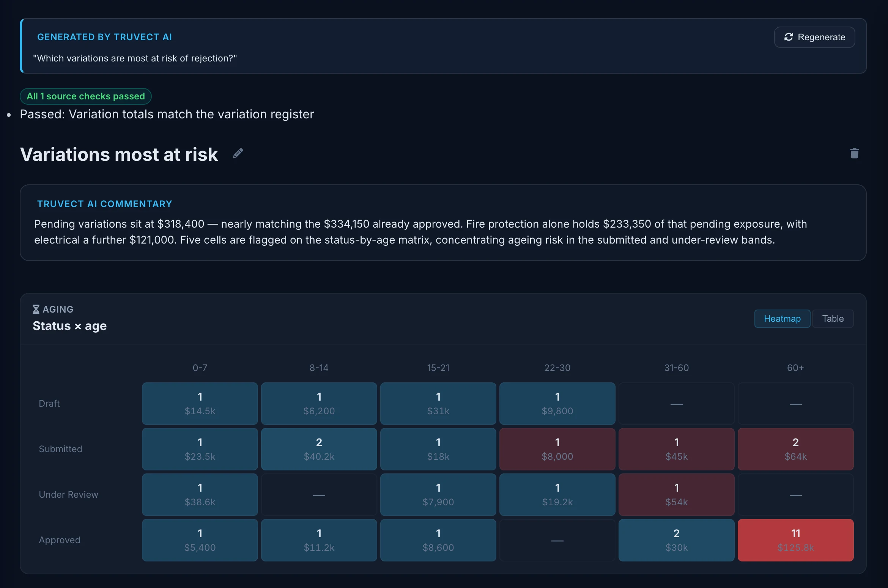Viewport: 888px width, 588px height.
Task: Click the Status × age heading
Action: pyautogui.click(x=70, y=326)
